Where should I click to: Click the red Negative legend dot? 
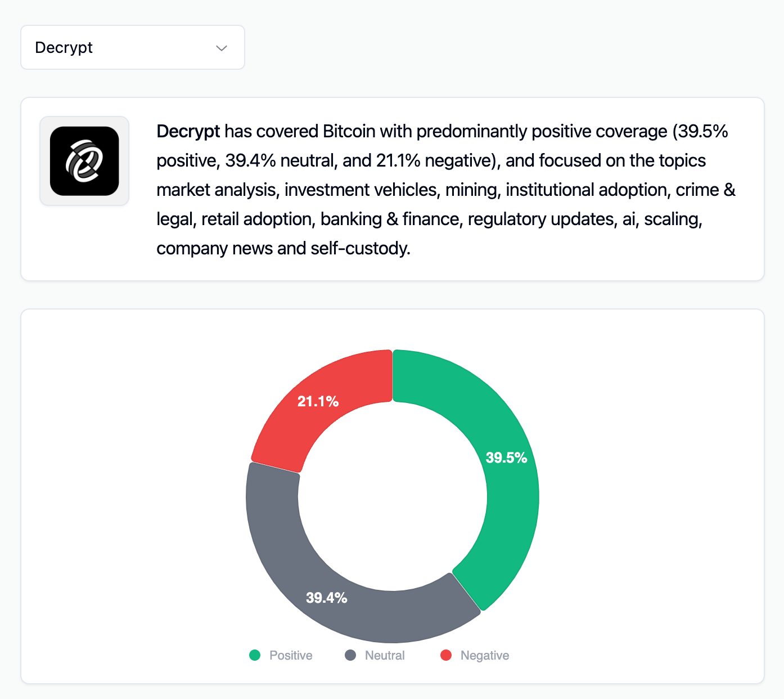446,655
